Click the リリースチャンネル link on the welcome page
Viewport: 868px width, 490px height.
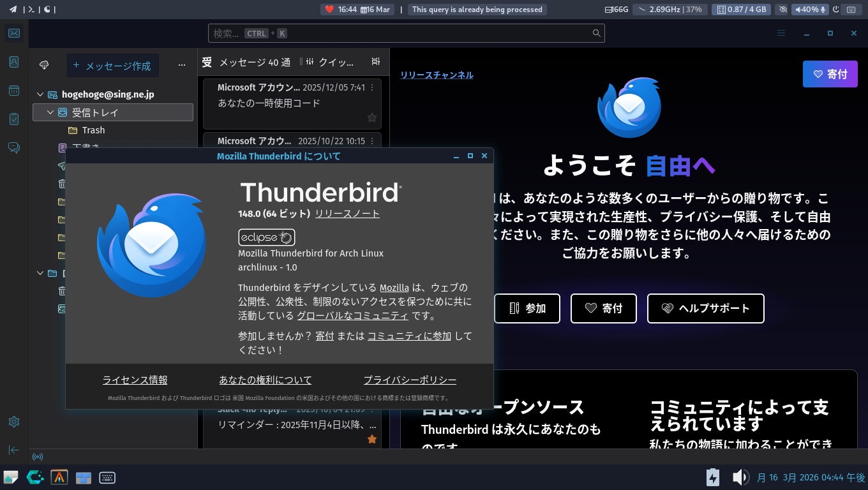point(437,75)
